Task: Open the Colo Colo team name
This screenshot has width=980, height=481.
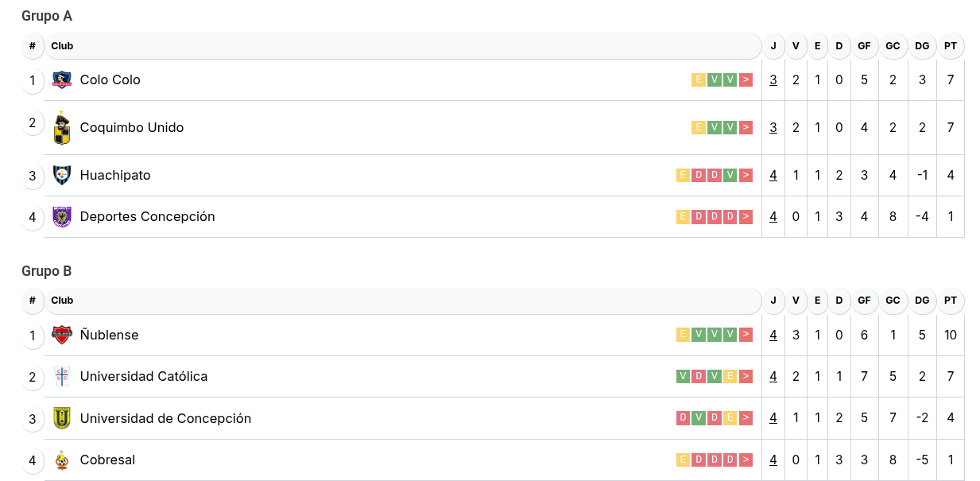Action: 110,80
